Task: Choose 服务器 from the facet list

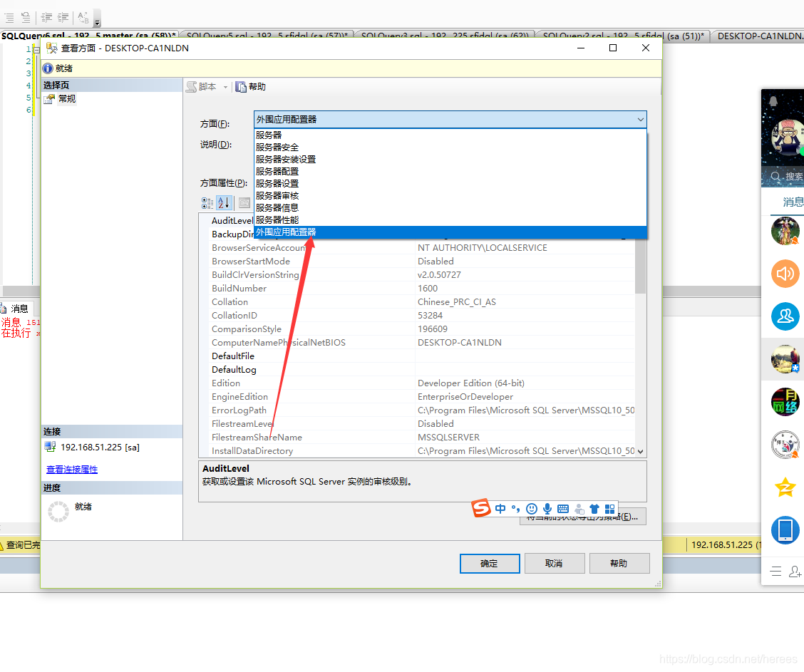Action: pos(450,135)
